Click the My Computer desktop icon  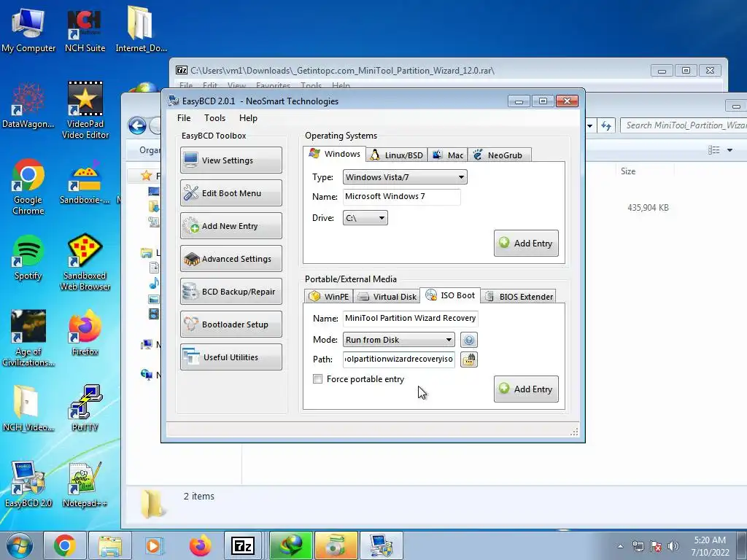28,29
